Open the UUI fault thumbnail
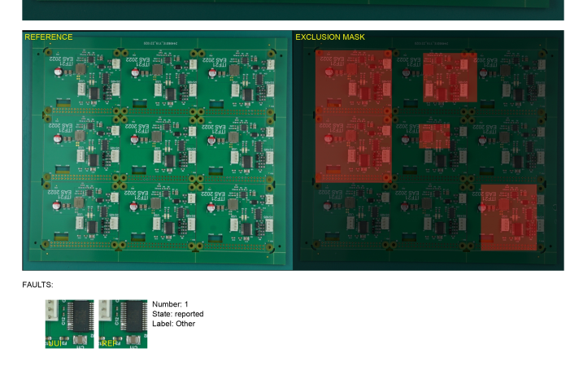Viewport: 570px width, 392px height. 69,324
